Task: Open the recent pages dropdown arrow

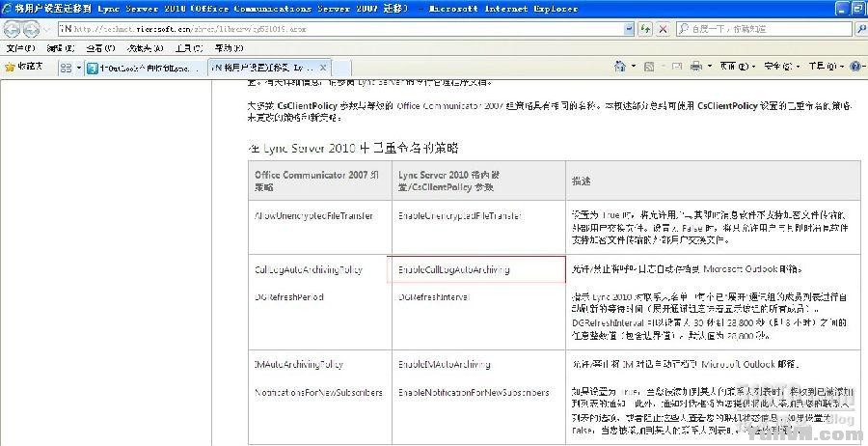Action: [x=46, y=29]
